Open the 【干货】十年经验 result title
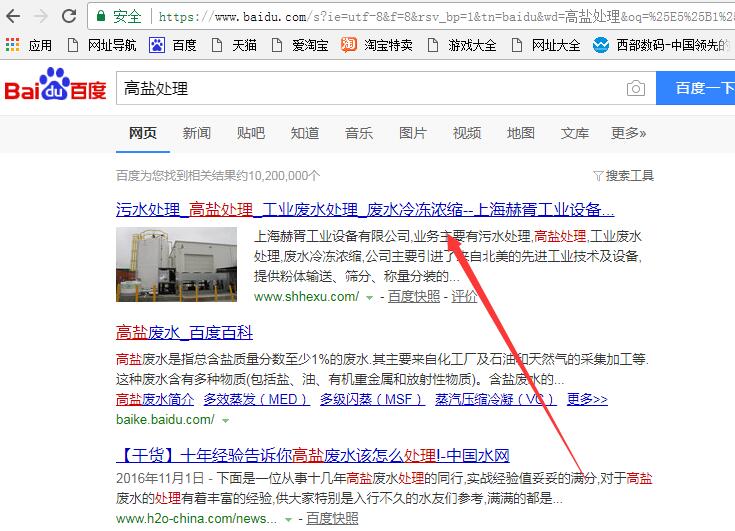Screen dimensions: 735x531 tap(313, 455)
